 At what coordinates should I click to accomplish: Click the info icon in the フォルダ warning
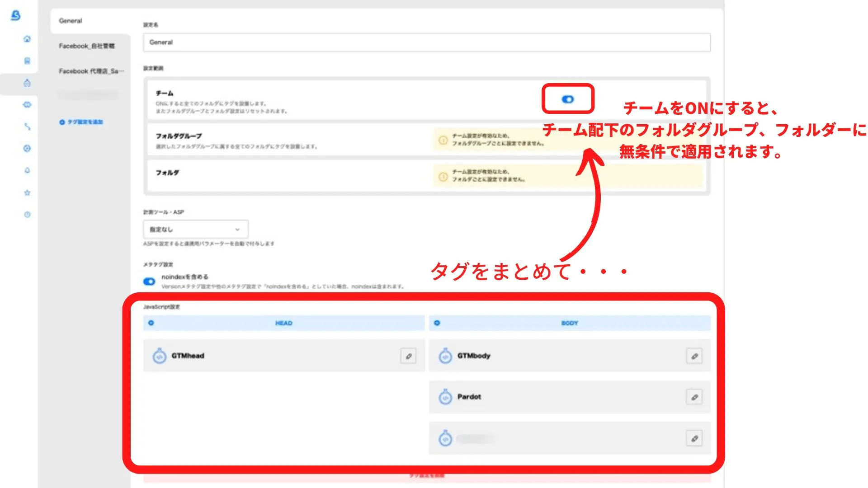[x=443, y=176]
